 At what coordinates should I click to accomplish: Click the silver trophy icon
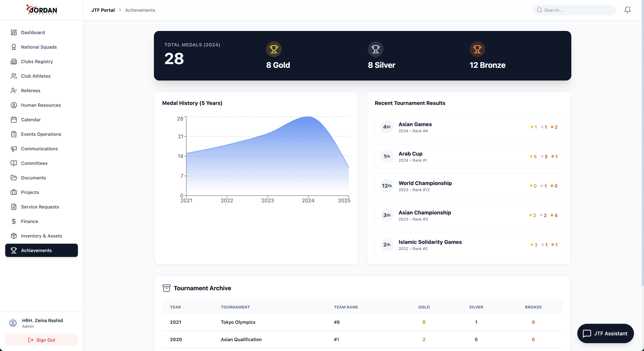(375, 49)
